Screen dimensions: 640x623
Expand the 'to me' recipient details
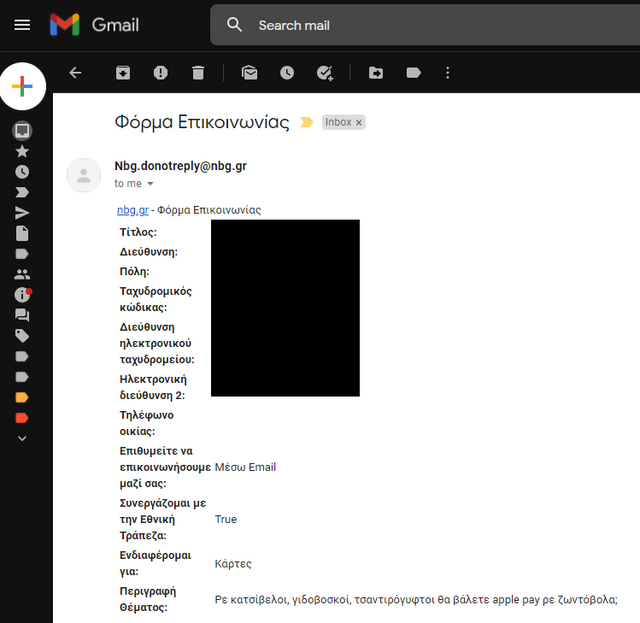coord(150,184)
